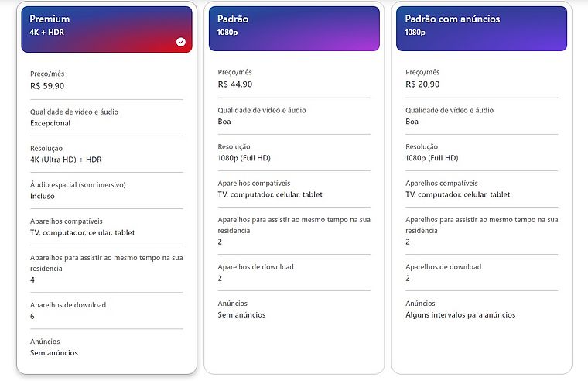The image size is (588, 381).
Task: Click 1080p (Full HD) in the Padrão card
Action: [x=244, y=158]
